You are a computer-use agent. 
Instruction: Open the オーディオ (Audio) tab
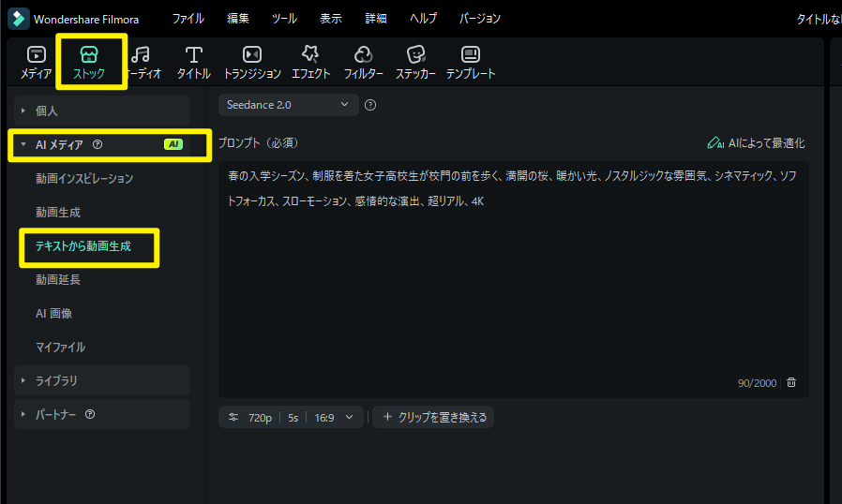(142, 63)
